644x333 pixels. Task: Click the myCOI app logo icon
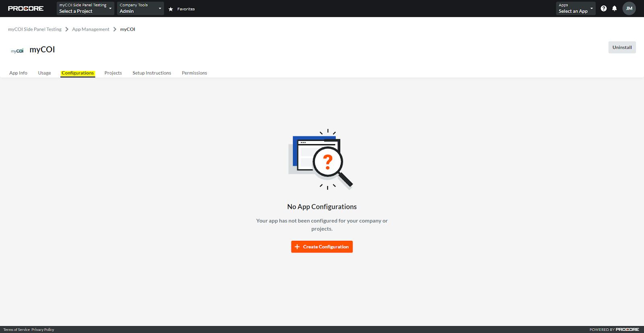[x=17, y=51]
